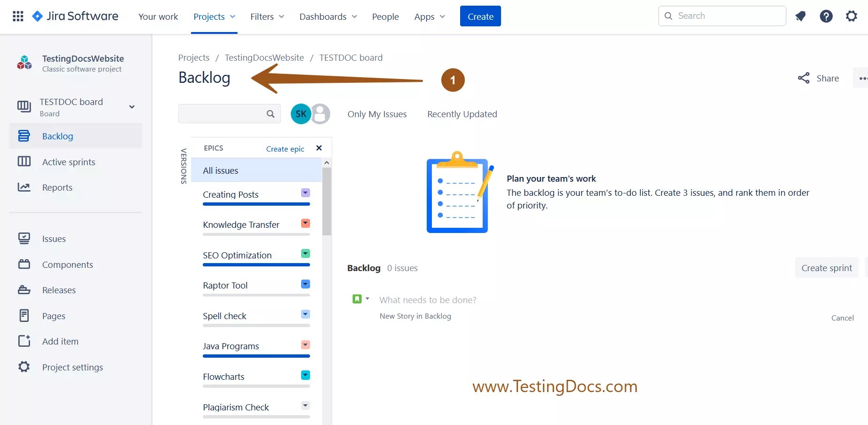The height and width of the screenshot is (425, 868).
Task: Open the VERSIONS vertical tab
Action: coord(184,166)
